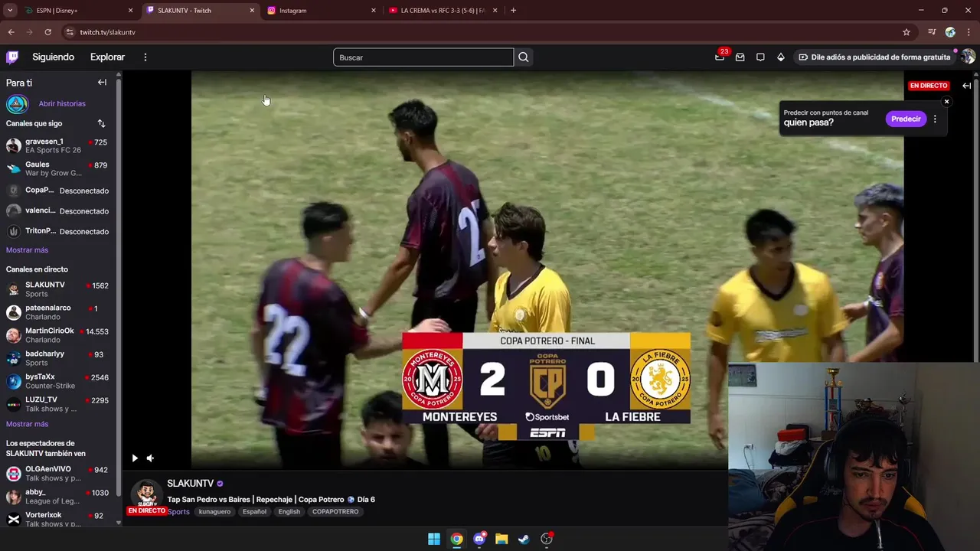Click the search magnifier button

[x=523, y=57]
